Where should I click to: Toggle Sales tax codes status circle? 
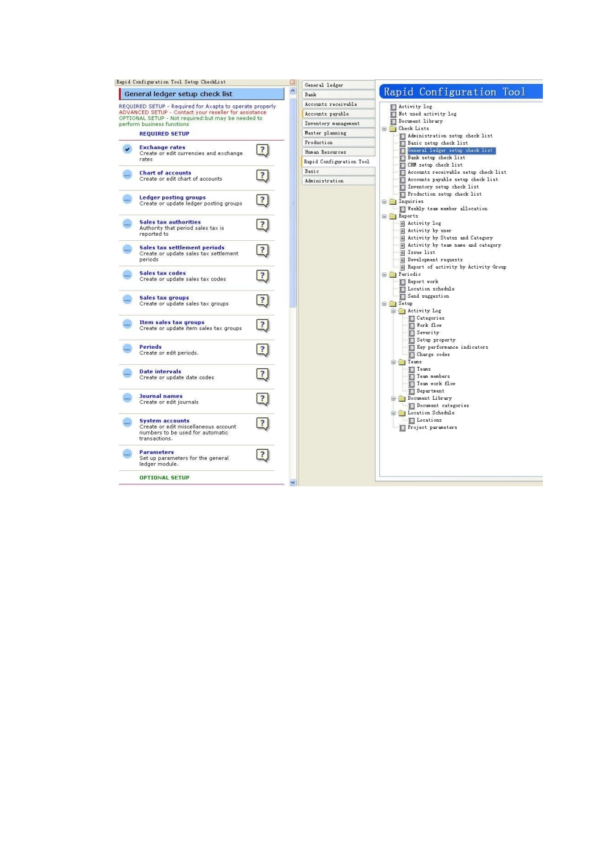pyautogui.click(x=127, y=274)
